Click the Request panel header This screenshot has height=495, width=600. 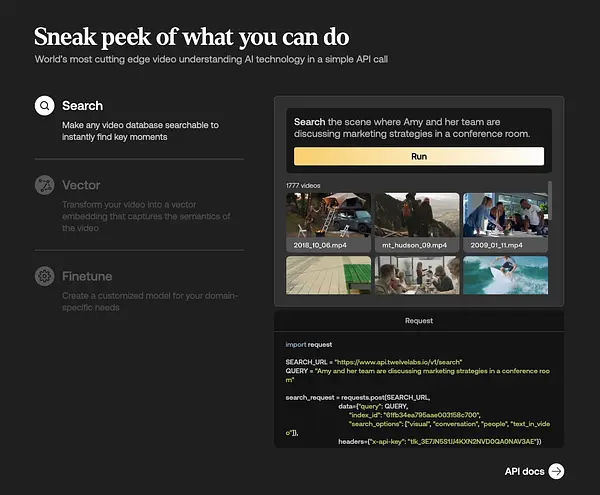point(419,321)
